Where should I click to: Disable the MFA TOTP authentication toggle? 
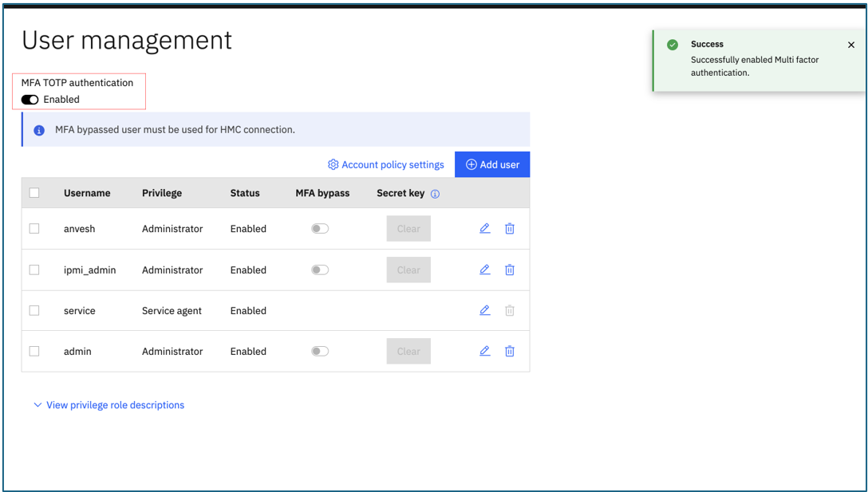(x=30, y=99)
